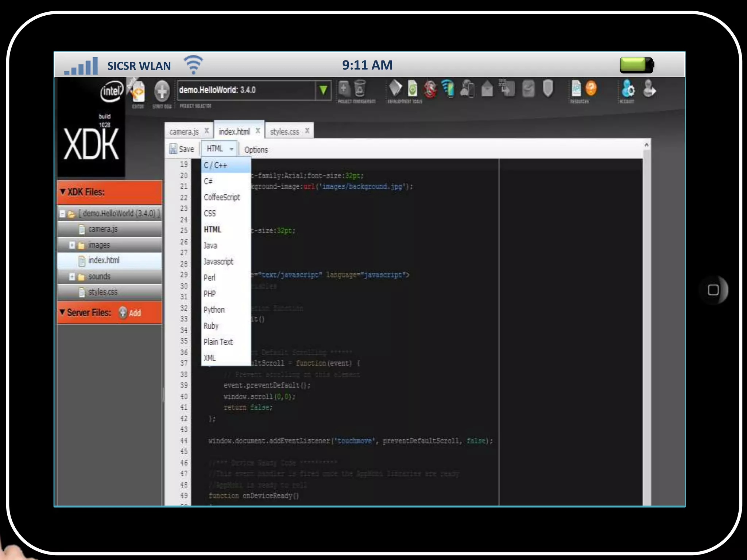Click the Editor icon in the toolbar

[138, 92]
